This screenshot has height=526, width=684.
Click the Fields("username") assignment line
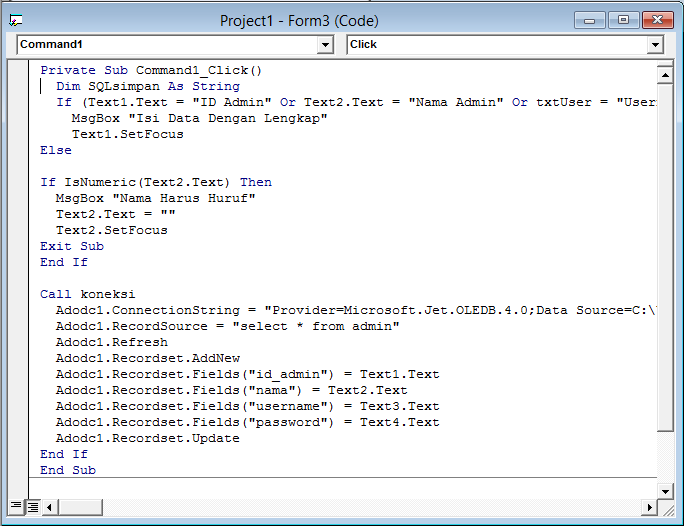coord(248,406)
